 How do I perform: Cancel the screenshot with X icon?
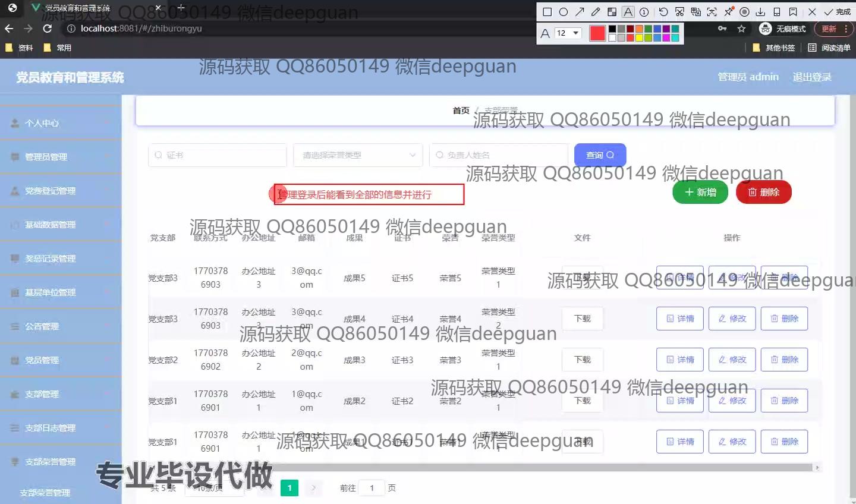coord(812,12)
